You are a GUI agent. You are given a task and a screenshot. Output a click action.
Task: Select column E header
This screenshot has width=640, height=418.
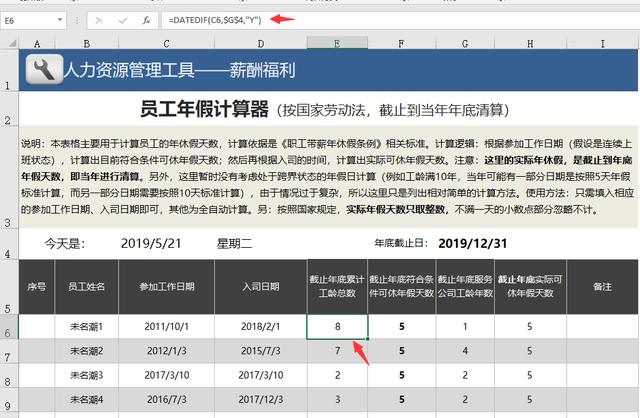[337, 43]
